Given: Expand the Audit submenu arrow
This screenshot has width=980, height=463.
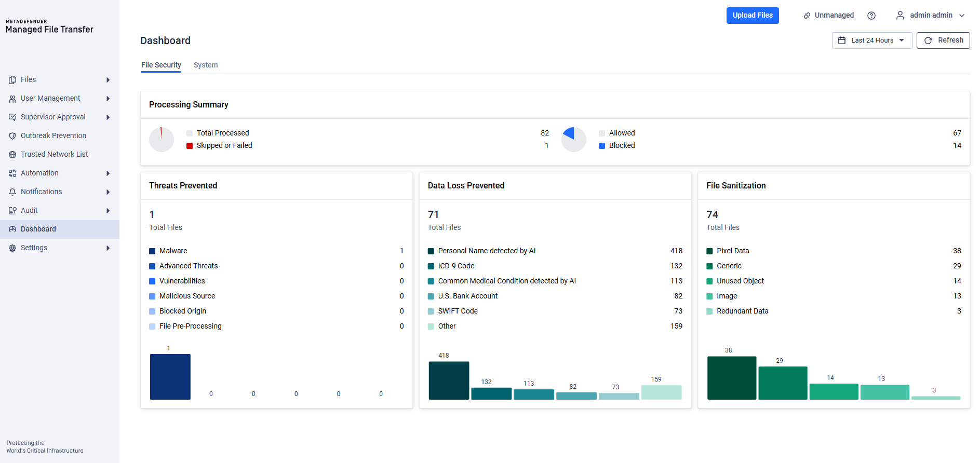Looking at the screenshot, I should point(108,211).
